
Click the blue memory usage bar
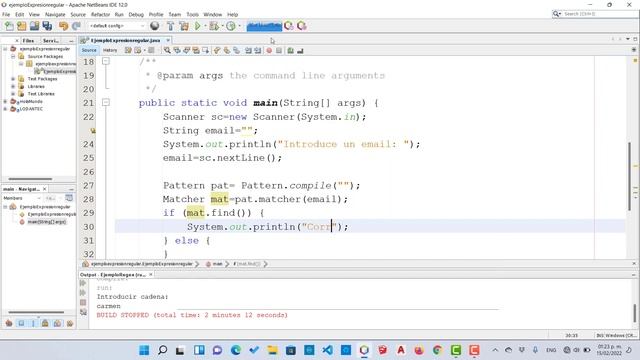(264, 26)
